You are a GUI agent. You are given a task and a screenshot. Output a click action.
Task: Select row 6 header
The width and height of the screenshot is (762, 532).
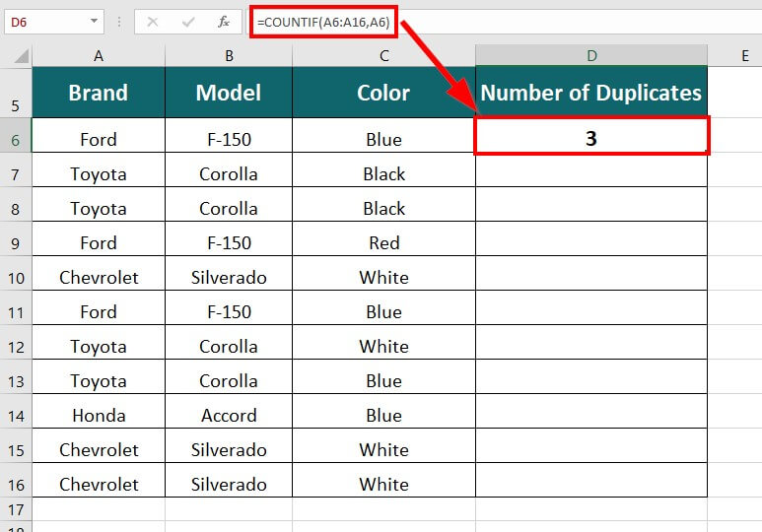tap(16, 140)
